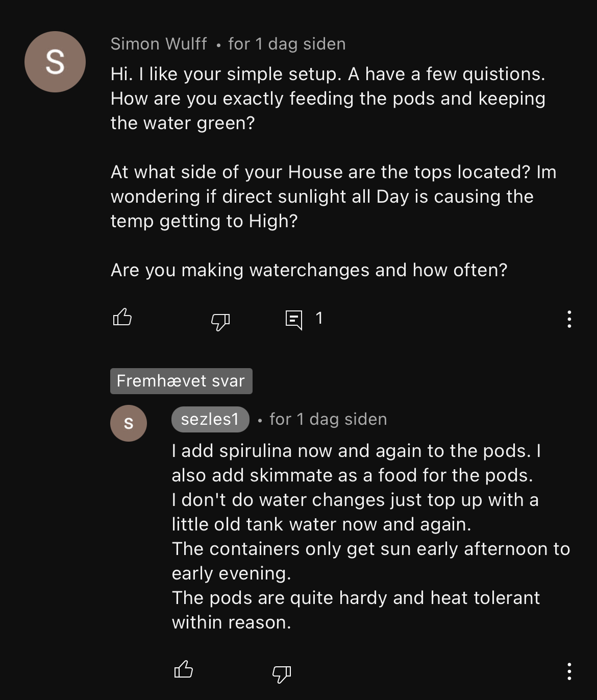
Task: Click the waterchanges question line
Action: coord(309,270)
